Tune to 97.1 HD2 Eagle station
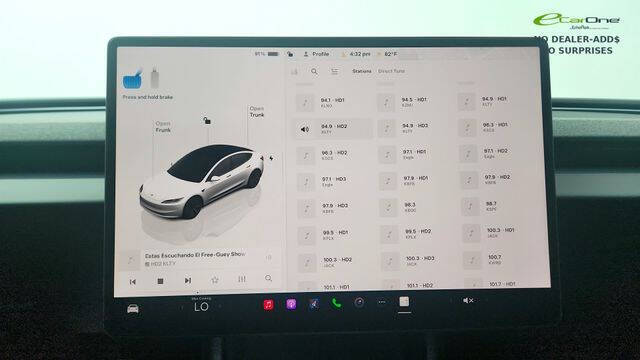640x360 pixels. (x=496, y=153)
